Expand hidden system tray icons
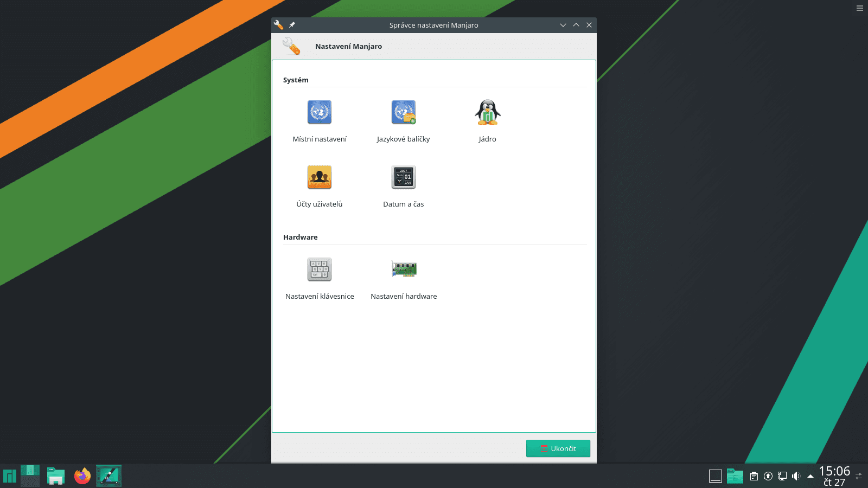 [x=810, y=476]
